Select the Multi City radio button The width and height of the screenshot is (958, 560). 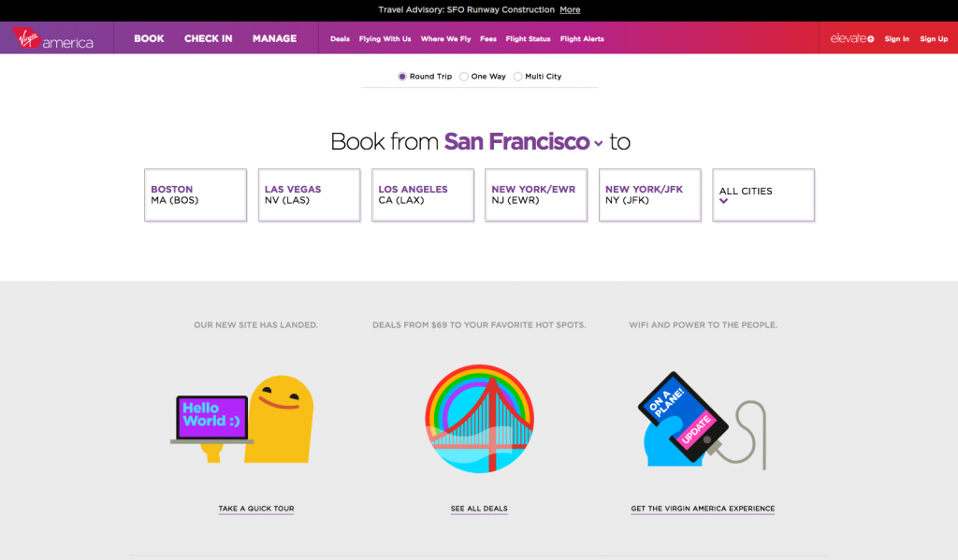(x=517, y=77)
